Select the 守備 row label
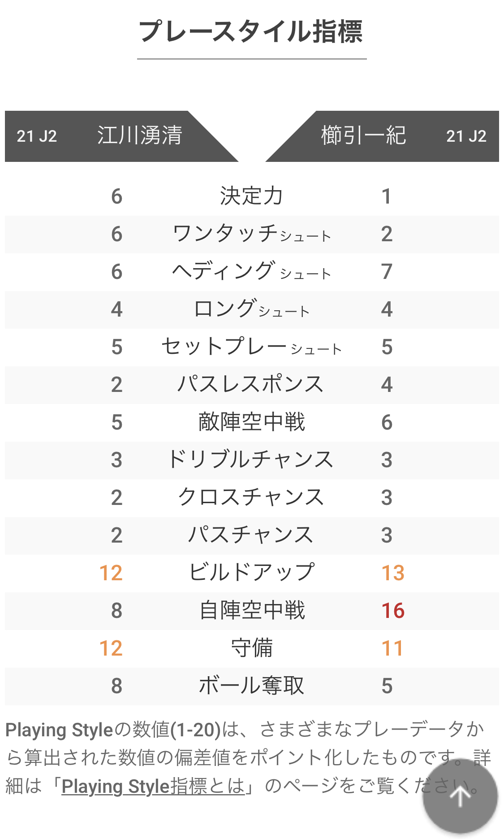This screenshot has height=839, width=504. tap(251, 648)
